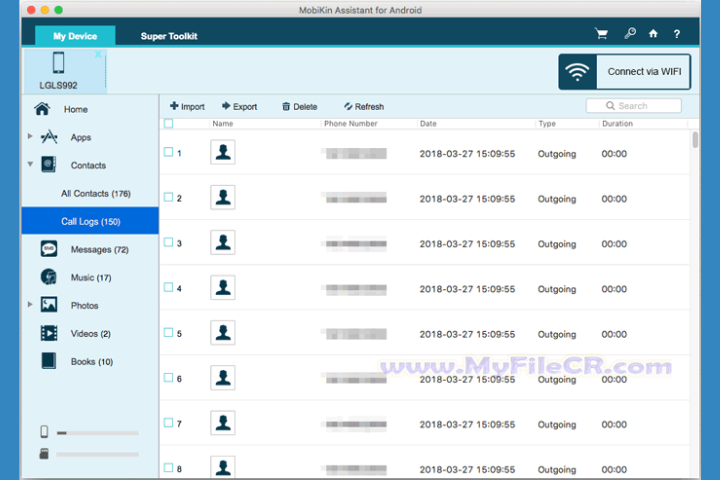Viewport: 720px width, 480px height.
Task: Click the Books icon in sidebar
Action: click(49, 361)
